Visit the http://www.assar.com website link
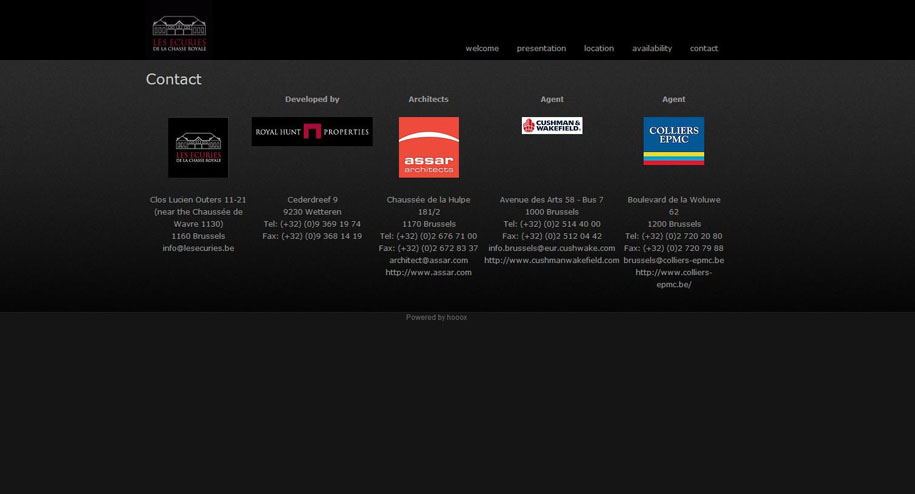This screenshot has width=915, height=494. [x=429, y=272]
